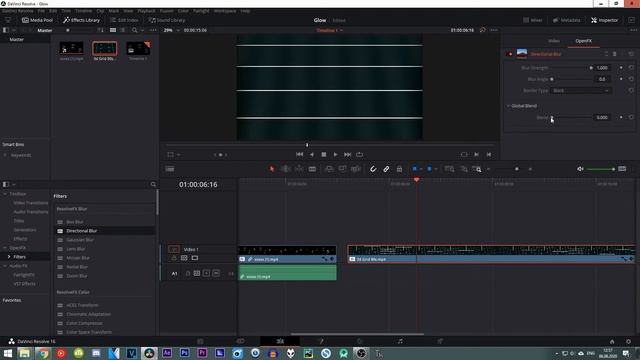Switch to the OpenFX tab in Inspector
Image resolution: width=640 pixels, height=360 pixels.
coord(583,41)
